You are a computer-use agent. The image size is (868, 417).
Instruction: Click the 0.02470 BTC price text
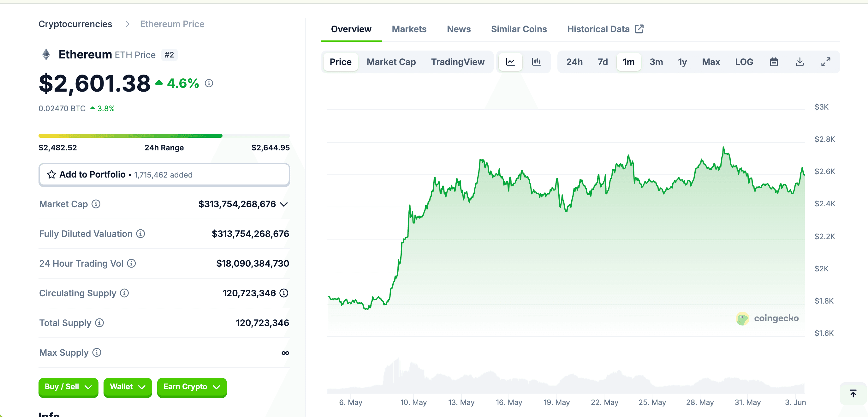(x=62, y=108)
